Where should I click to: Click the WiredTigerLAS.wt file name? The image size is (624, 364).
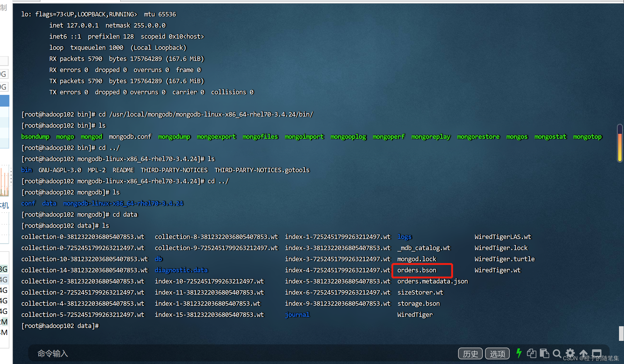(x=503, y=237)
